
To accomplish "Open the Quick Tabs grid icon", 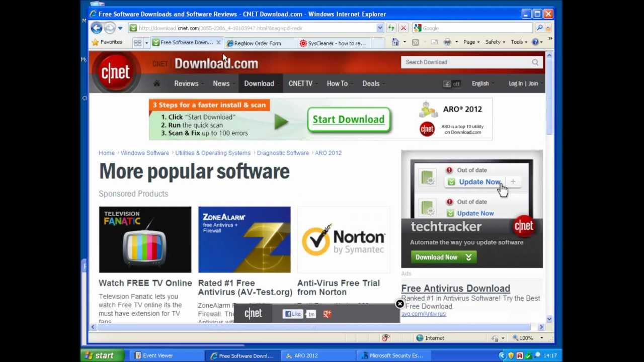I will tap(137, 43).
